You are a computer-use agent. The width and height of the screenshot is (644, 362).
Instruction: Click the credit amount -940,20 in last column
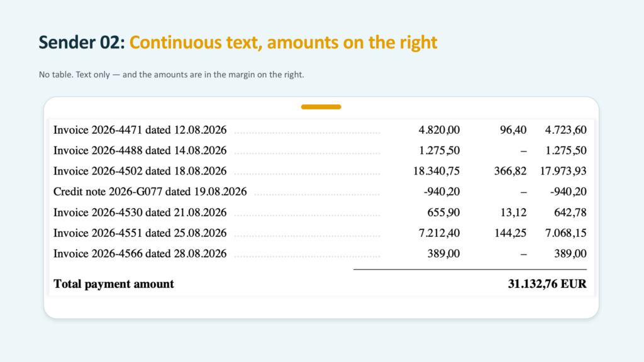569,192
